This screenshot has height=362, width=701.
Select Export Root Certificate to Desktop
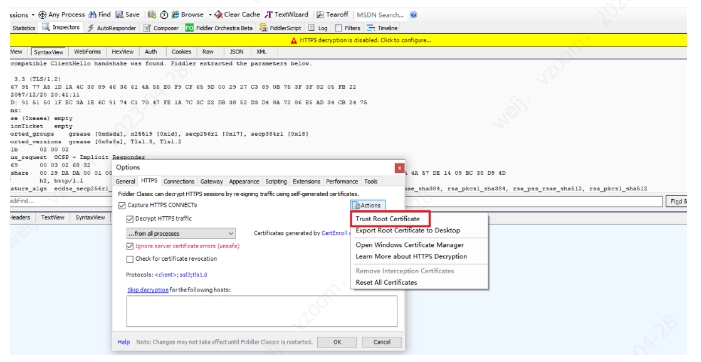coord(408,231)
